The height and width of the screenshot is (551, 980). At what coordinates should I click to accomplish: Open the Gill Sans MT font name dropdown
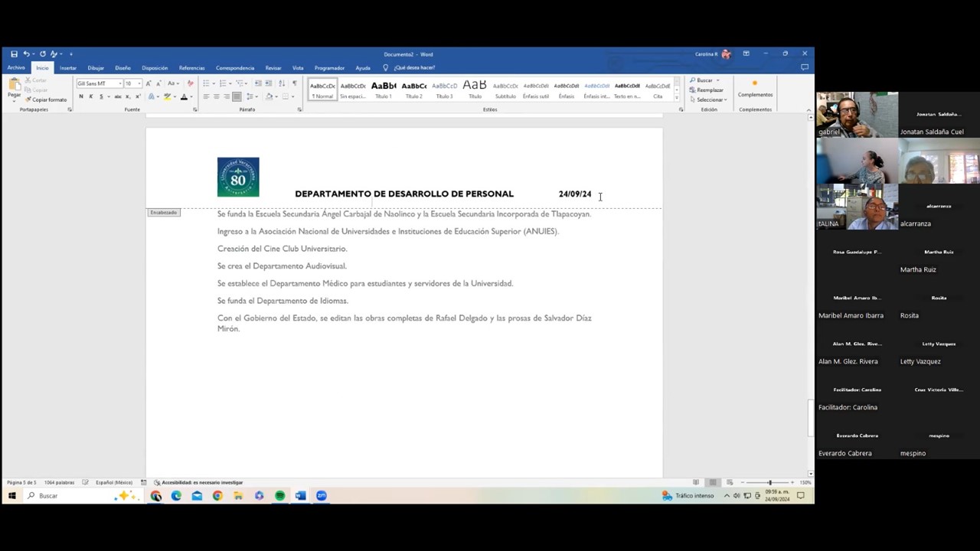coord(120,83)
